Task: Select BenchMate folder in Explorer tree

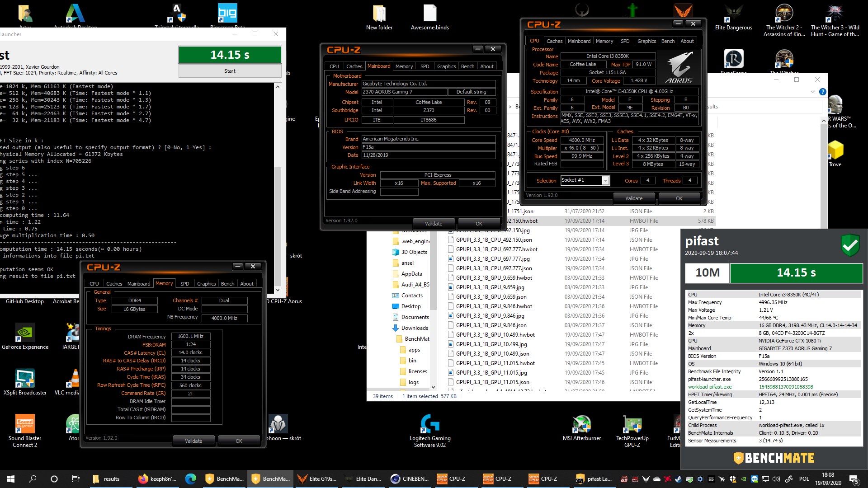Action: tap(412, 339)
